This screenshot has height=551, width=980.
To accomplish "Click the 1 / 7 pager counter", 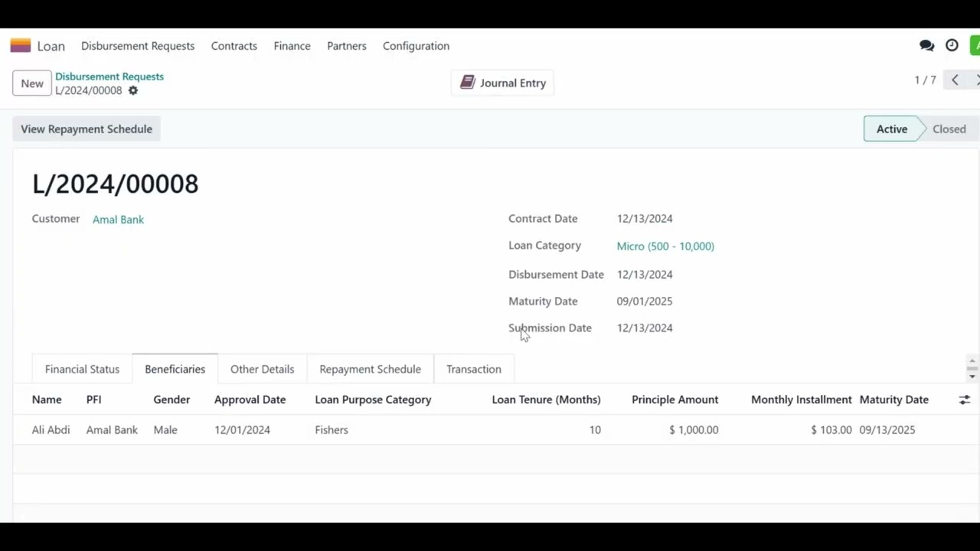I will point(925,80).
